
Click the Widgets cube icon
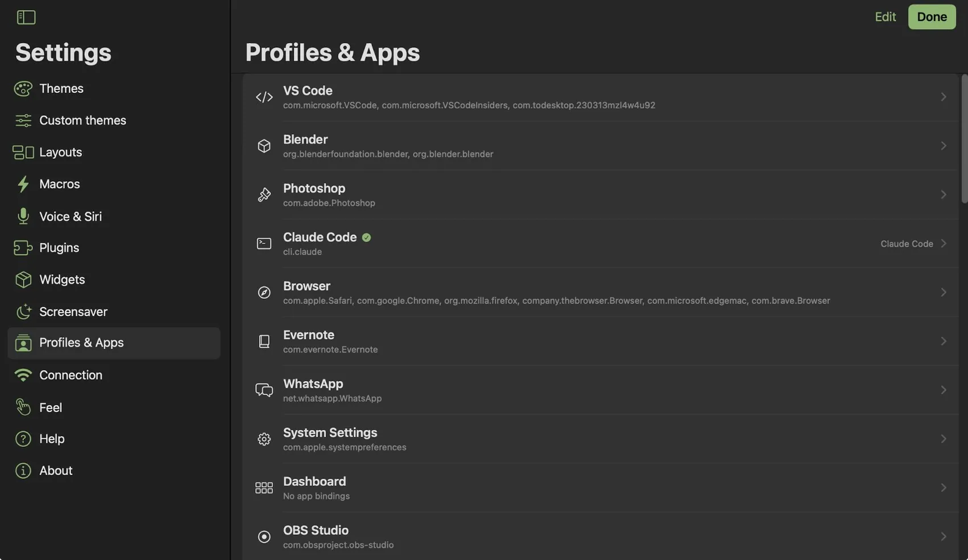click(x=23, y=280)
